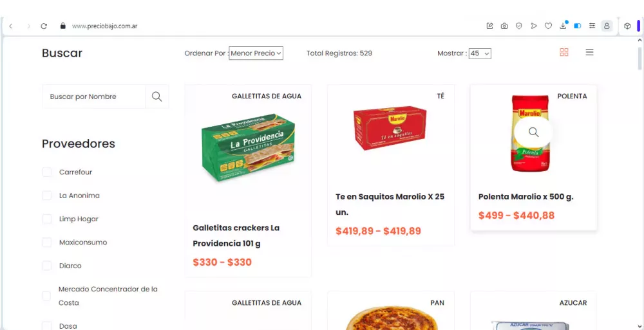Reload the page
Screen dimensions: 644x330
coord(44,26)
